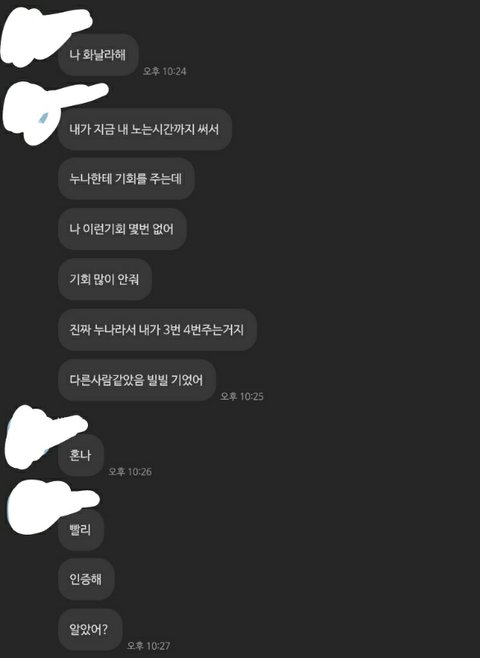The width and height of the screenshot is (480, 658).
Task: Tap the '진짜 누나라서 내가 3번 4번주는거지' message
Action: (x=157, y=330)
